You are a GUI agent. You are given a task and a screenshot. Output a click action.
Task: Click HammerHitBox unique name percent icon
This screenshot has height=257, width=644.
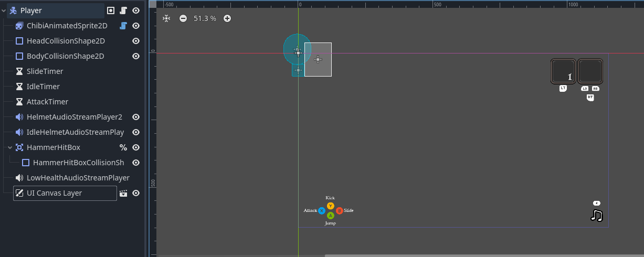tap(123, 147)
